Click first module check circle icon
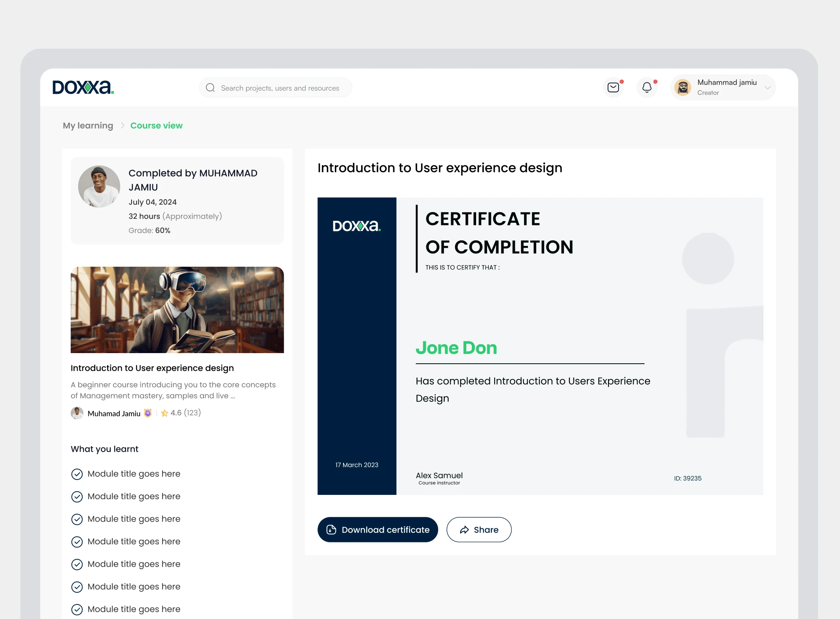The width and height of the screenshot is (840, 619). (x=77, y=474)
